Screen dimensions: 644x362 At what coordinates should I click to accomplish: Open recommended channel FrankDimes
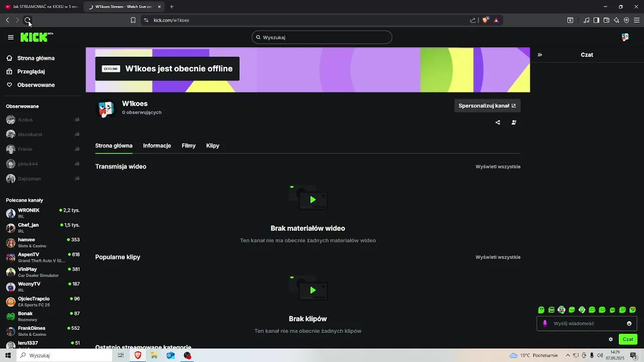(43, 331)
